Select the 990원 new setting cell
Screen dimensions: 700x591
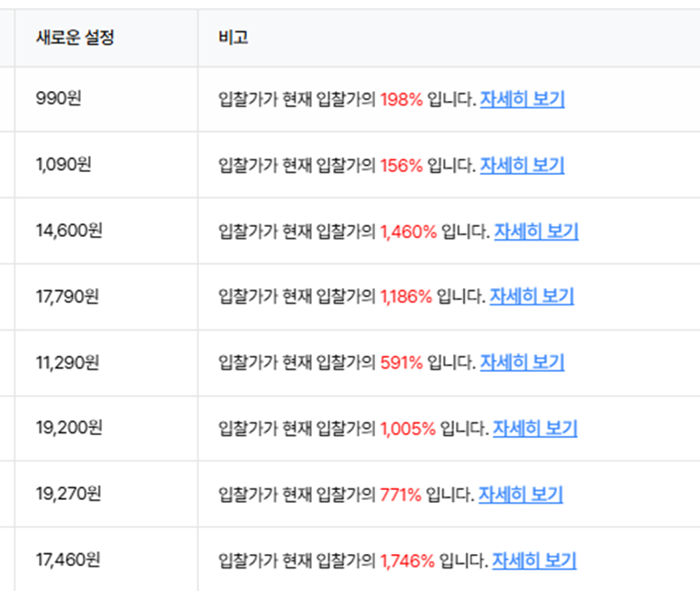point(59,98)
